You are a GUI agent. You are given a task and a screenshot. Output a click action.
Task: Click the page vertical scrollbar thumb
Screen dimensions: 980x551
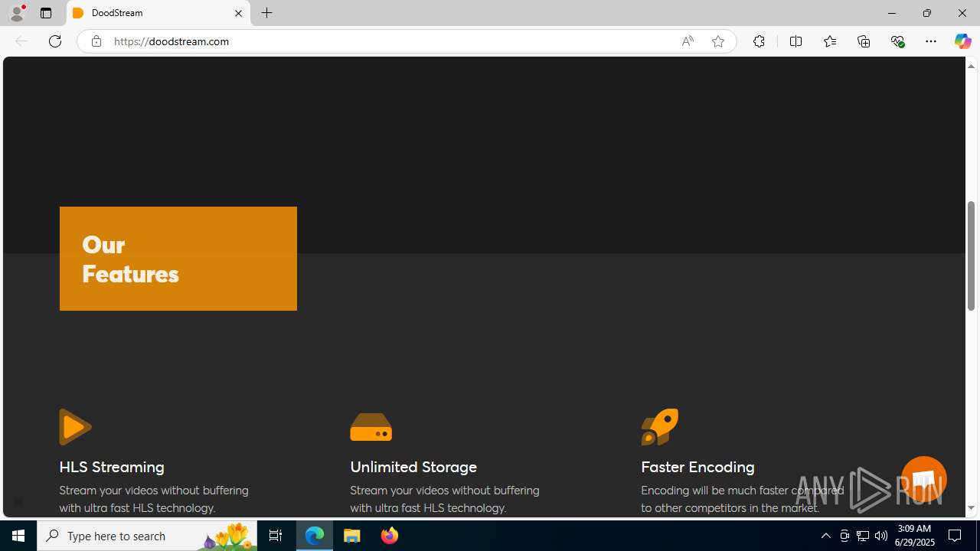(x=971, y=256)
